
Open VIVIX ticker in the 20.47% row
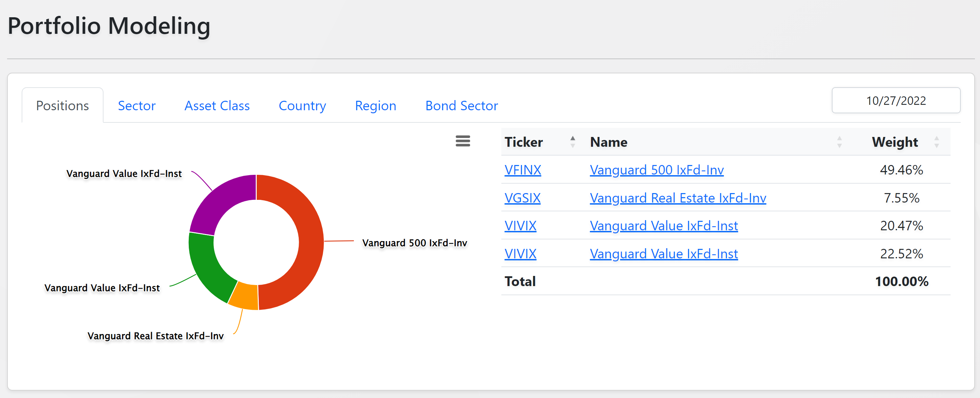[x=520, y=226]
